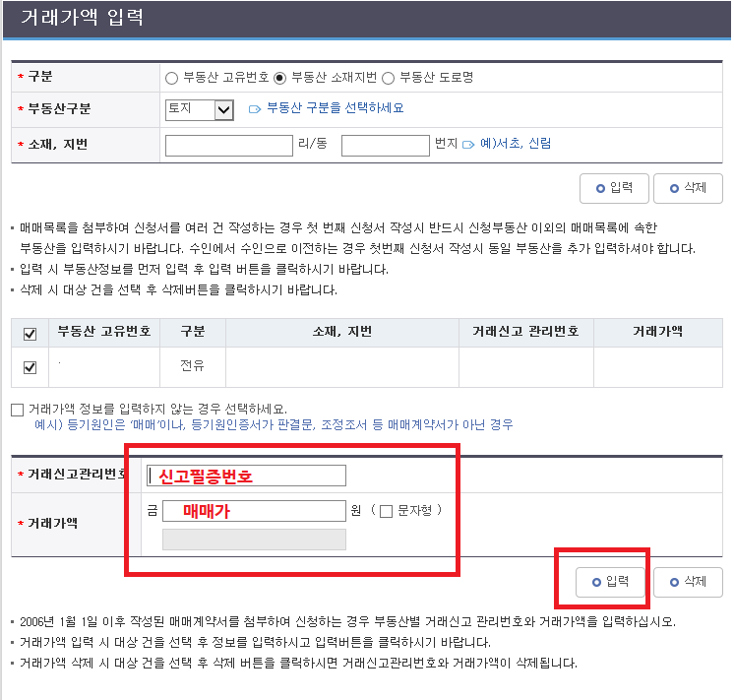The width and height of the screenshot is (734, 700).
Task: Click lower 입력 button for transaction price
Action: [610, 582]
